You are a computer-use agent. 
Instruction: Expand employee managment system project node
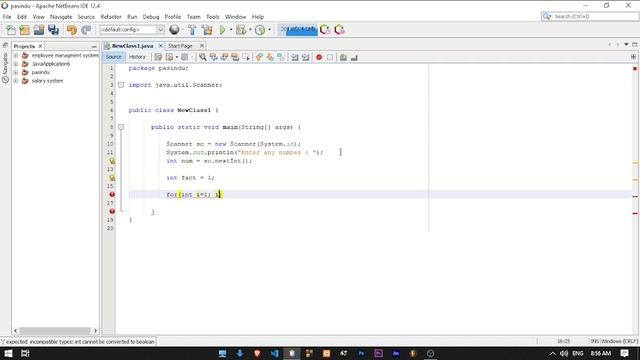coord(16,56)
